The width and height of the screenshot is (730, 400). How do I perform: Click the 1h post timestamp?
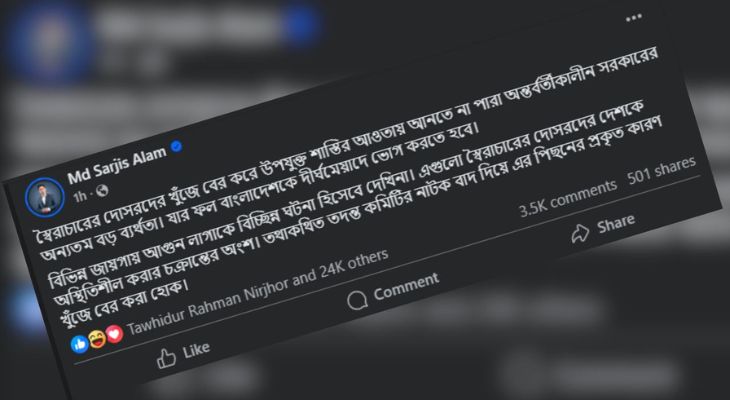pos(80,197)
